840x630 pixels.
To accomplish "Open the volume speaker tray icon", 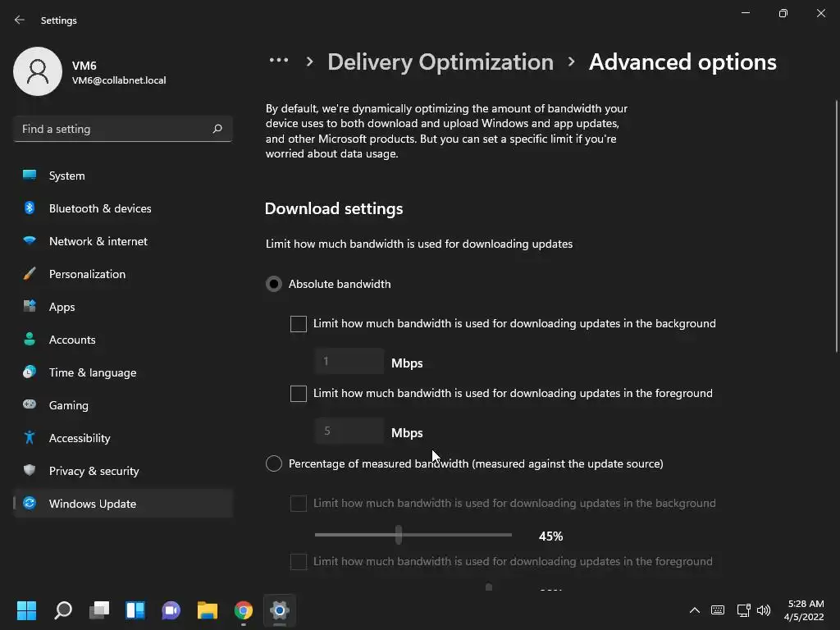I will click(764, 610).
